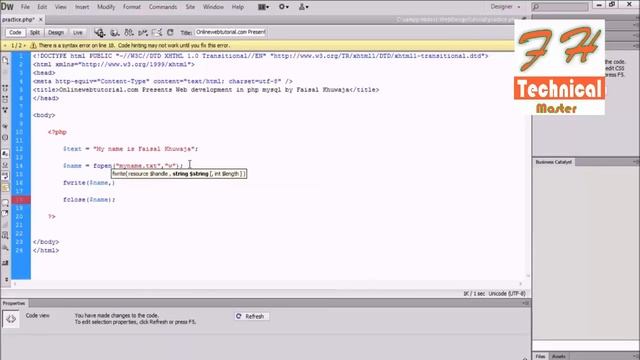Click the Expand All coding icon
This screenshot has height=360, width=640.
pyautogui.click(x=5, y=110)
